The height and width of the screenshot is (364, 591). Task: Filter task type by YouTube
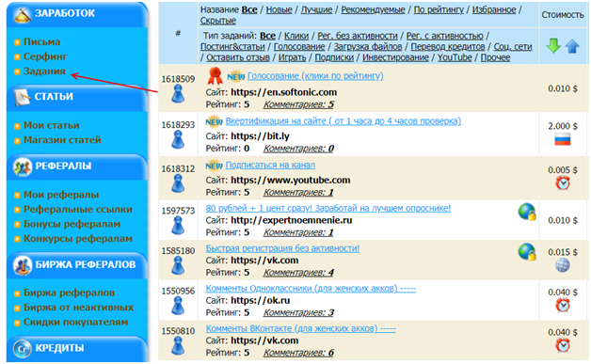tap(455, 57)
